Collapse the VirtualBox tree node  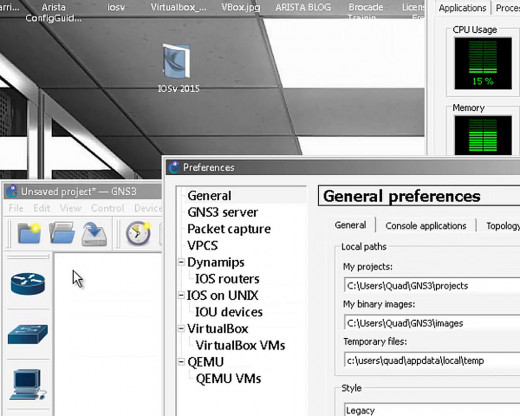click(181, 329)
